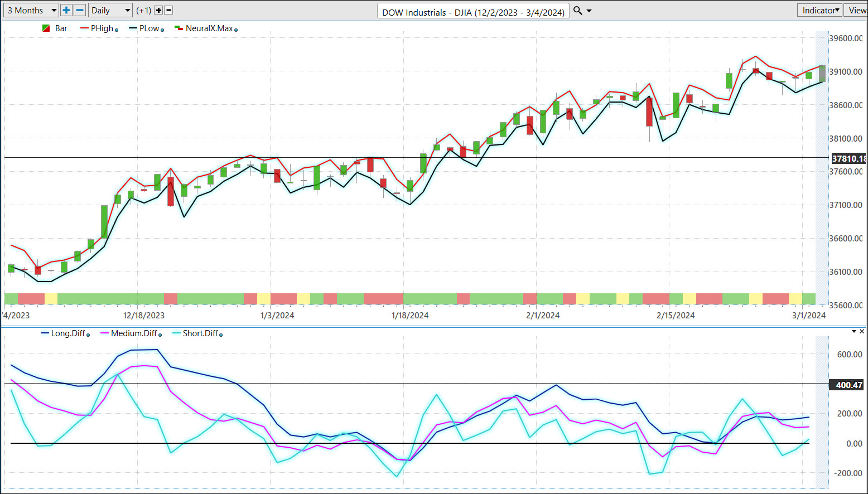
Task: Click the dot next to Short.Diff
Action: tap(221, 335)
